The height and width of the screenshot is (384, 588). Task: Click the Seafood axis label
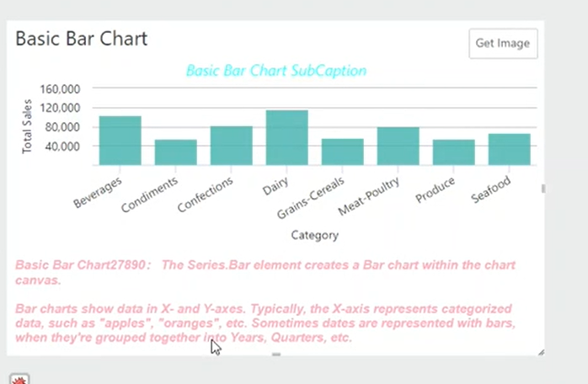click(x=491, y=189)
